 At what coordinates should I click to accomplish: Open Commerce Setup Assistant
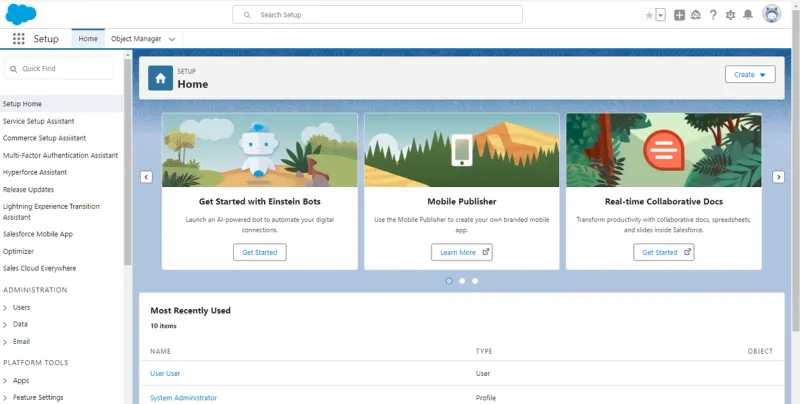tap(44, 138)
